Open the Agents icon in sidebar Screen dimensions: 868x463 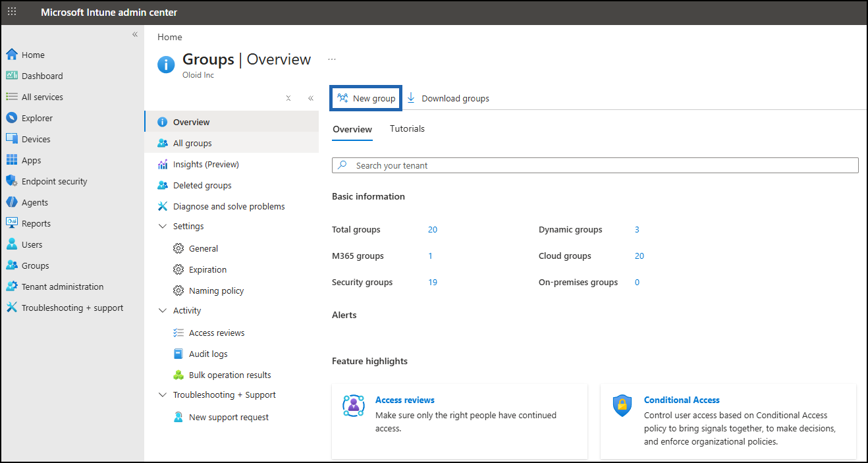[x=11, y=202]
